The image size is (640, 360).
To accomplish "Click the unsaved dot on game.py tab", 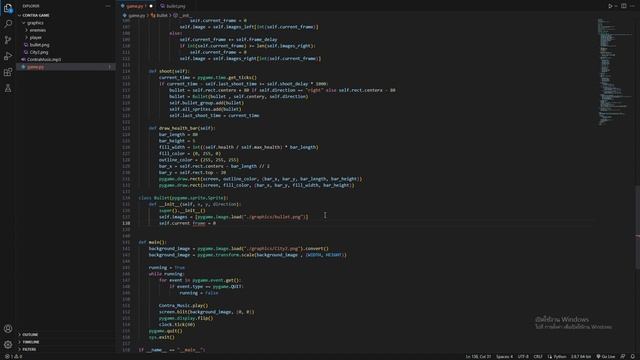I will [151, 6].
